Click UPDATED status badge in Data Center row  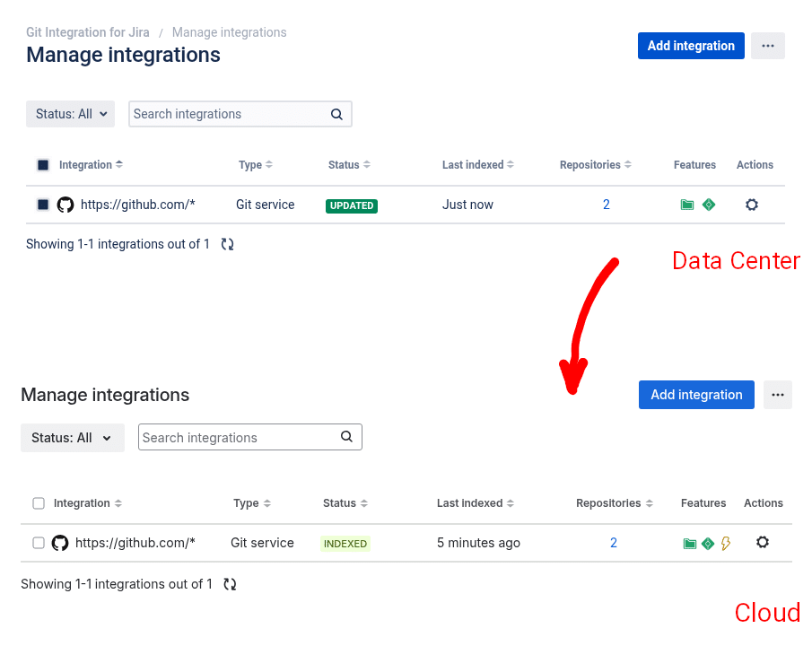click(352, 205)
